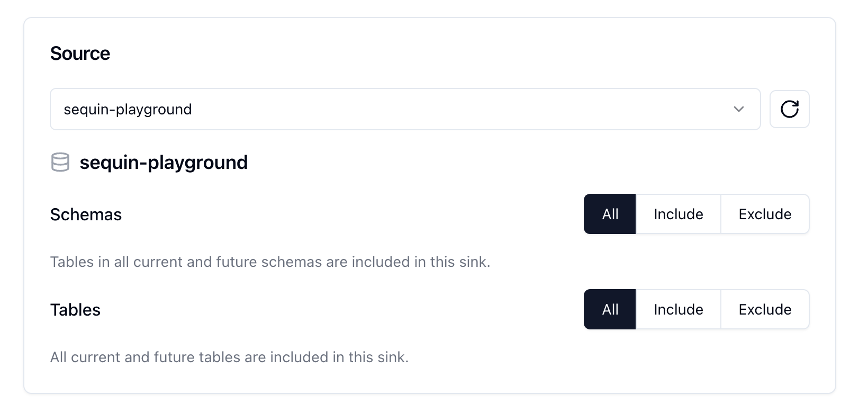Click the tables sink description text

229,357
